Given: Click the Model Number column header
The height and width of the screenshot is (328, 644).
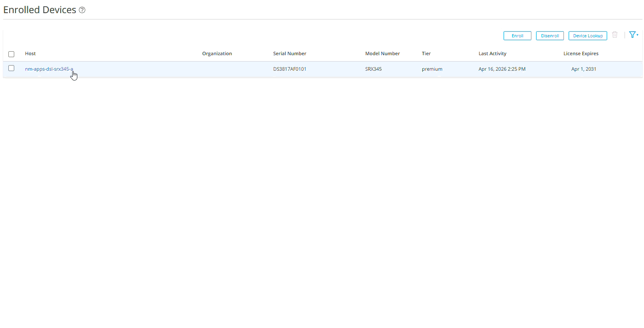Looking at the screenshot, I should 382,54.
